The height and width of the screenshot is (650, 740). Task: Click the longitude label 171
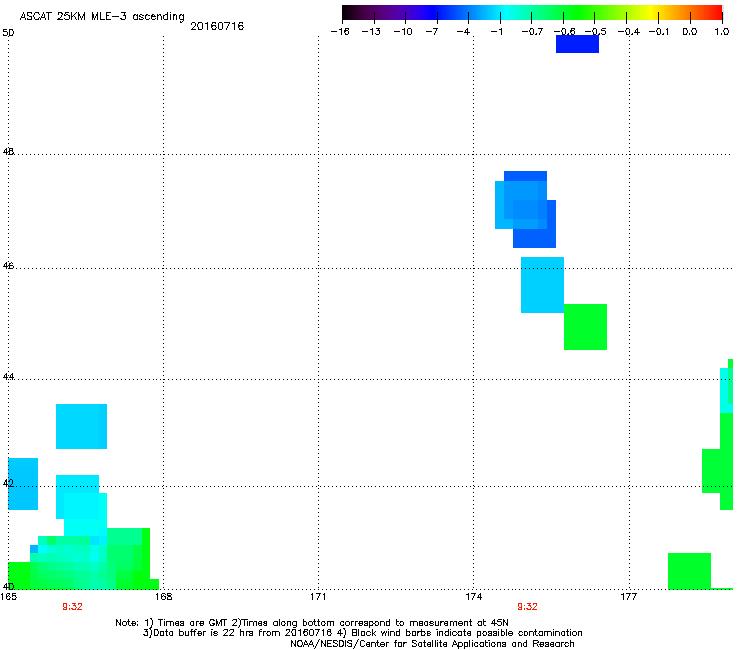(x=318, y=597)
